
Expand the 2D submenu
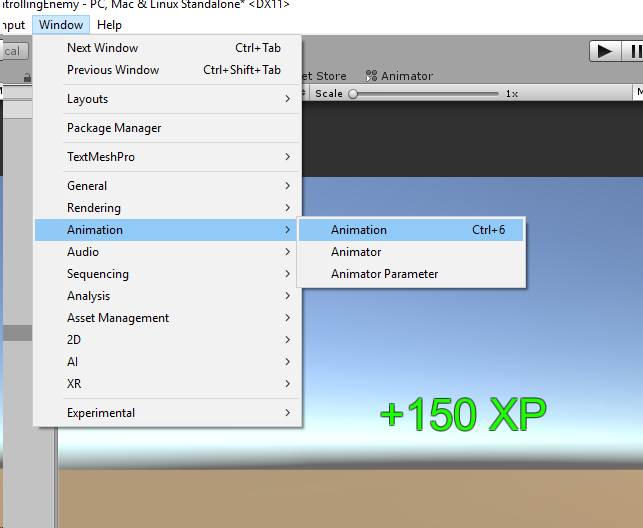[168, 340]
